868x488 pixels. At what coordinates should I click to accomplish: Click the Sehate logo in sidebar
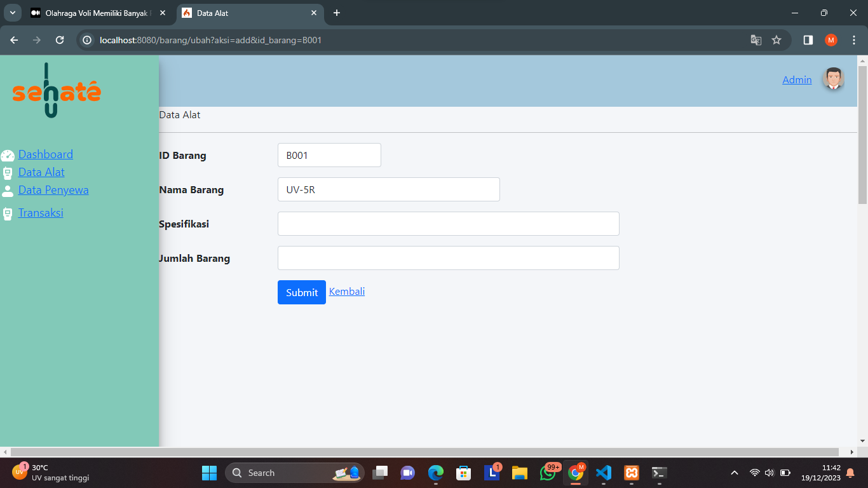[x=56, y=91]
